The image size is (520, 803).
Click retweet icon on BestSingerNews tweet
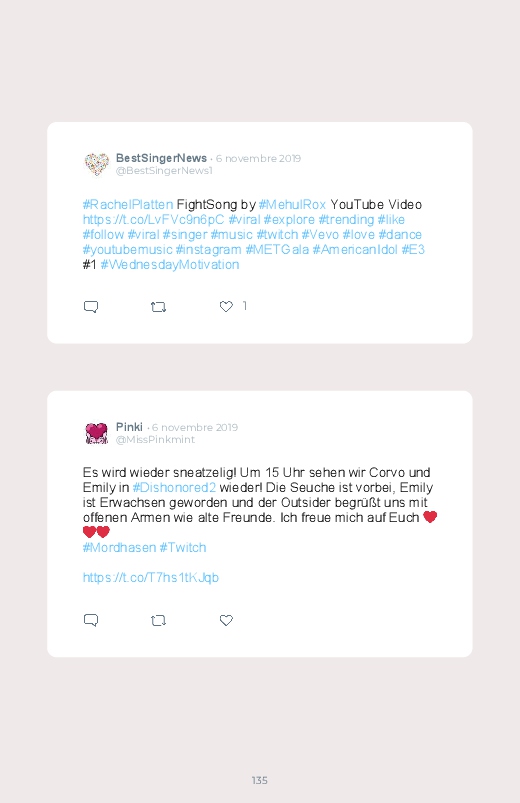pyautogui.click(x=158, y=307)
